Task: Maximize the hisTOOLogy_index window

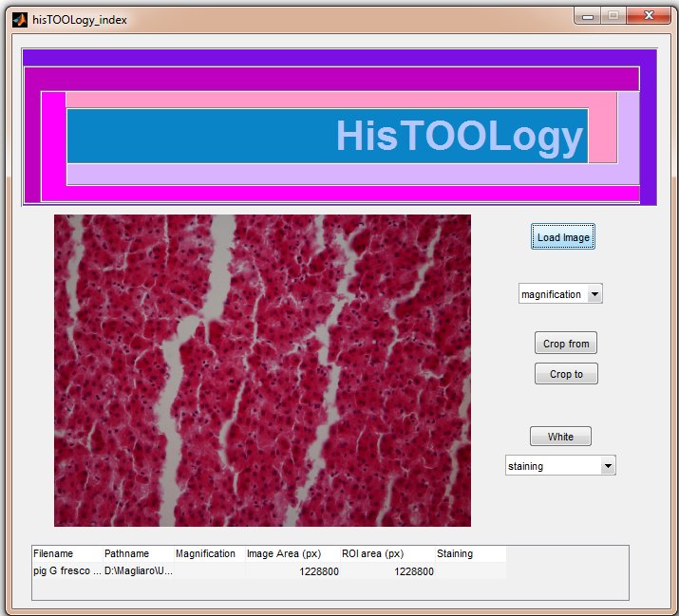Action: coord(613,16)
